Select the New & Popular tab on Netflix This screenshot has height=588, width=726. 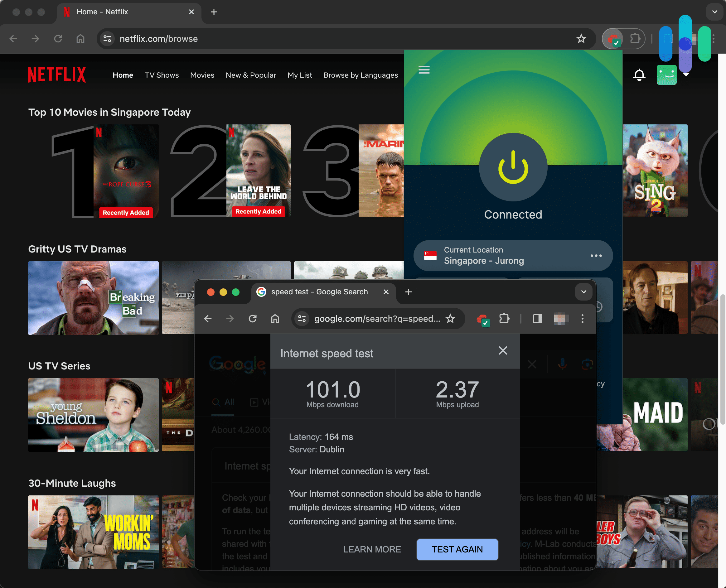(251, 75)
